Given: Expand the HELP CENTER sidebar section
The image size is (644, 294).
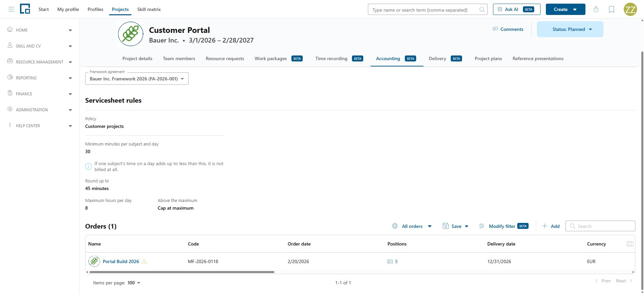Looking at the screenshot, I should tap(40, 126).
